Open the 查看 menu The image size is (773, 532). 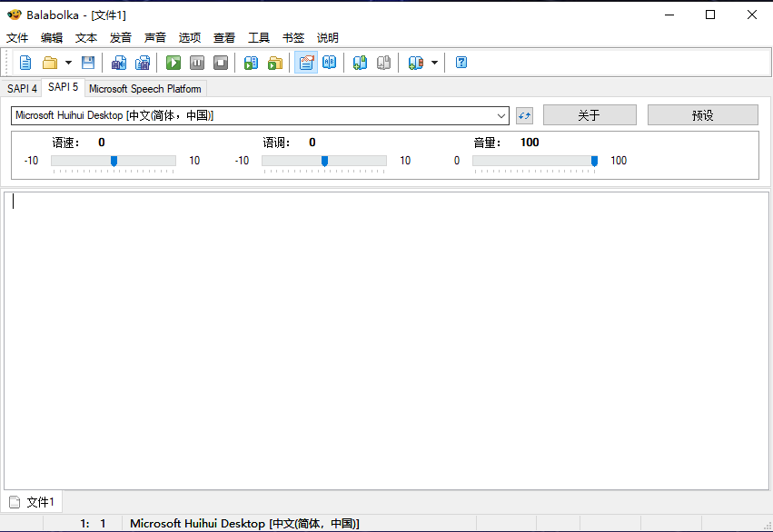(x=224, y=38)
